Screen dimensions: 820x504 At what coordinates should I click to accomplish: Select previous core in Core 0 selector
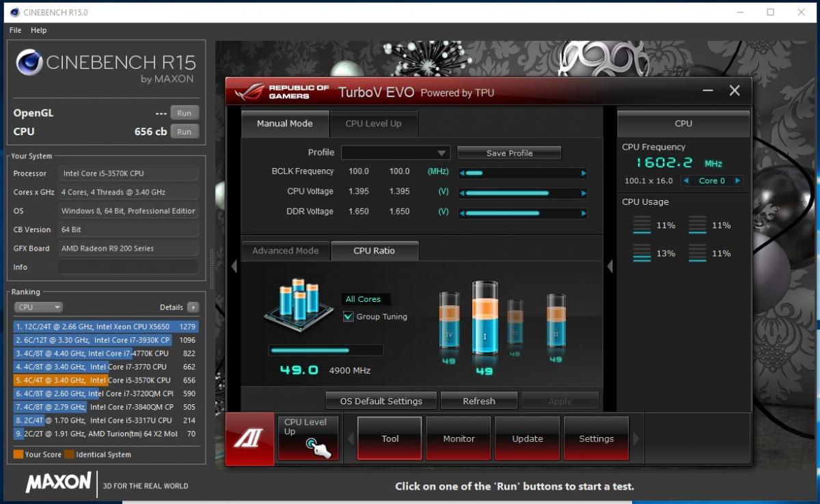(x=687, y=181)
